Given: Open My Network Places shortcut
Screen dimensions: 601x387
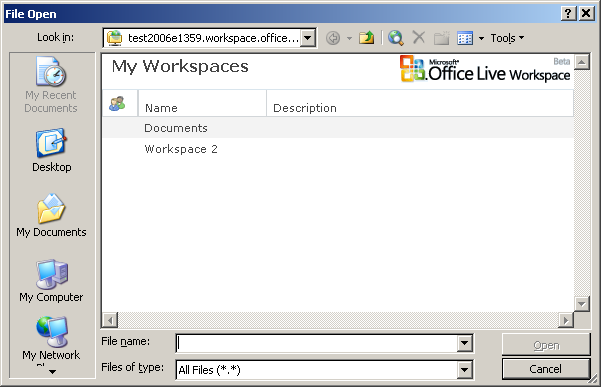Looking at the screenshot, I should pyautogui.click(x=51, y=340).
